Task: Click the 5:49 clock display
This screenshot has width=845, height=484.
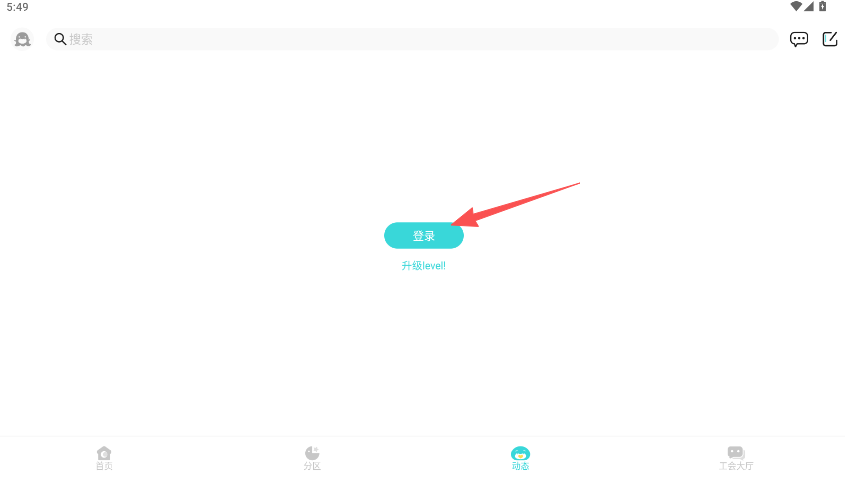Action: [17, 7]
